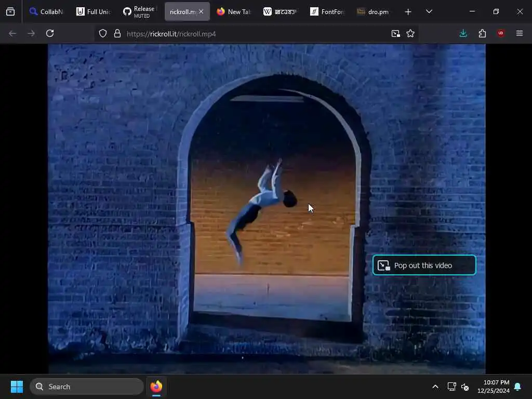
Task: View site security padlock info
Action: [117, 34]
